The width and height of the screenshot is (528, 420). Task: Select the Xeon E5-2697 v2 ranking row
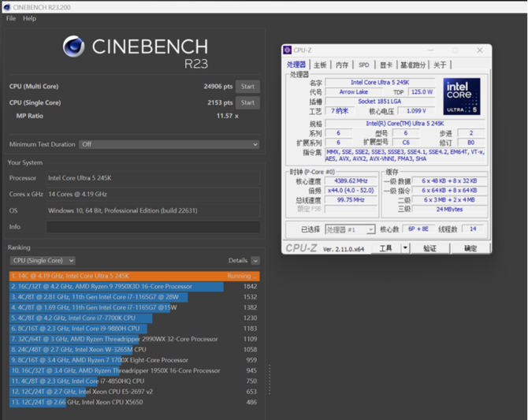coord(134,392)
